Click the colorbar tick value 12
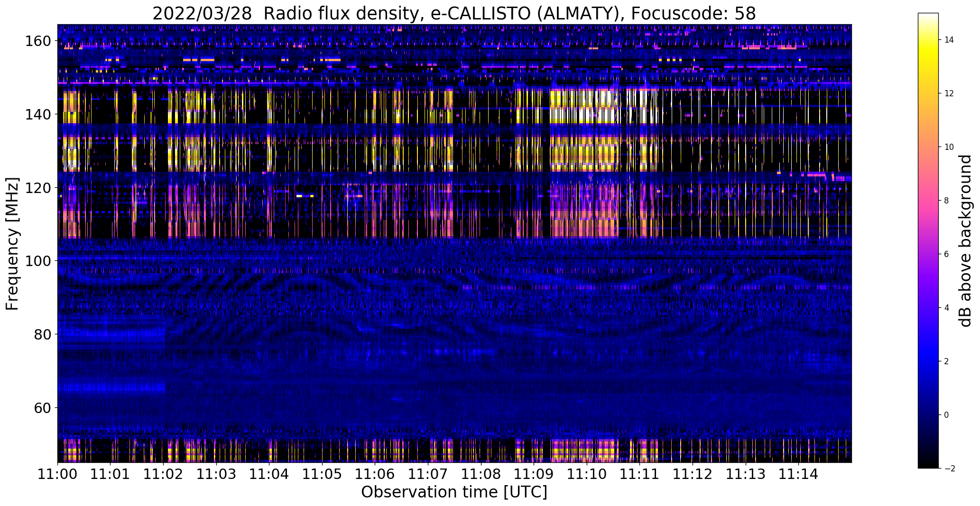 point(949,93)
